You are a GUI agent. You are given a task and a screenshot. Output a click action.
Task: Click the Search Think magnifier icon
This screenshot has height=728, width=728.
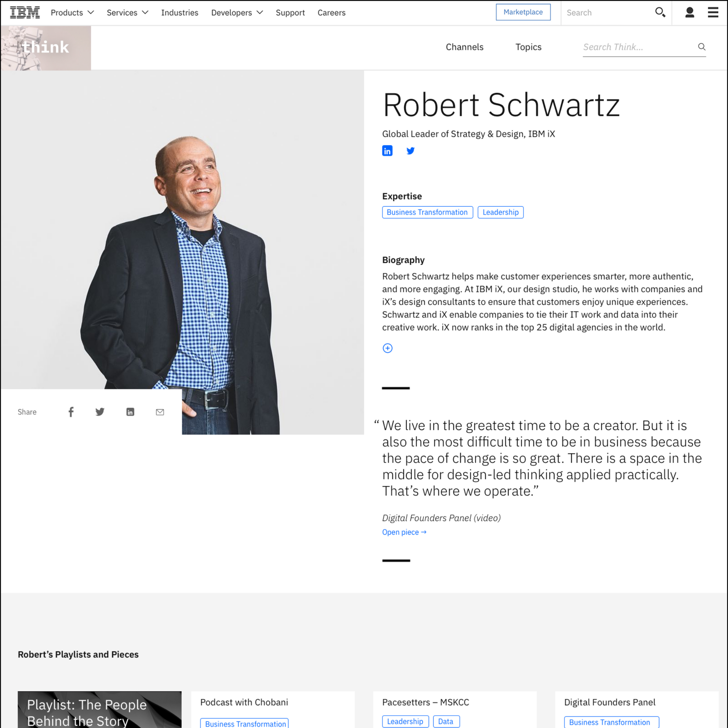[x=702, y=47]
